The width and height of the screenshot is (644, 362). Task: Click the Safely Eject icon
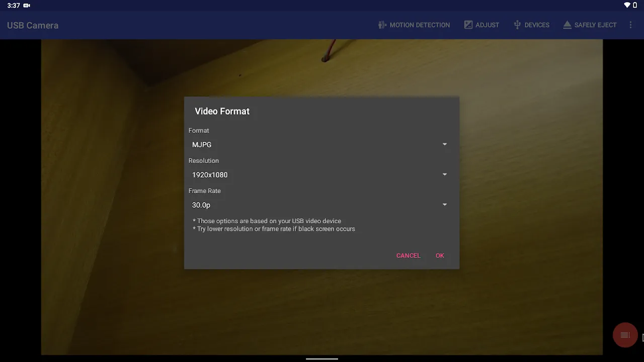567,25
